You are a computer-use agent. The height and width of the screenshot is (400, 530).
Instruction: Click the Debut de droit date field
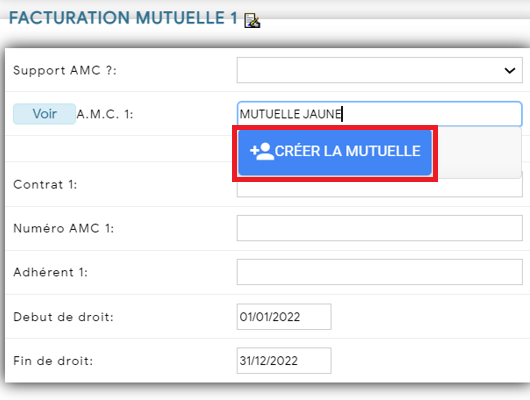pyautogui.click(x=284, y=317)
